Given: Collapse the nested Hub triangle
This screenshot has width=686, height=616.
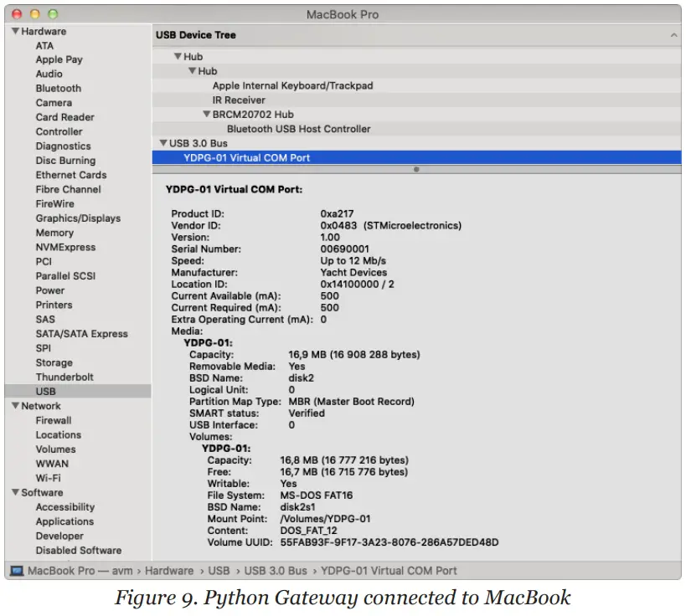Looking at the screenshot, I should [x=192, y=71].
